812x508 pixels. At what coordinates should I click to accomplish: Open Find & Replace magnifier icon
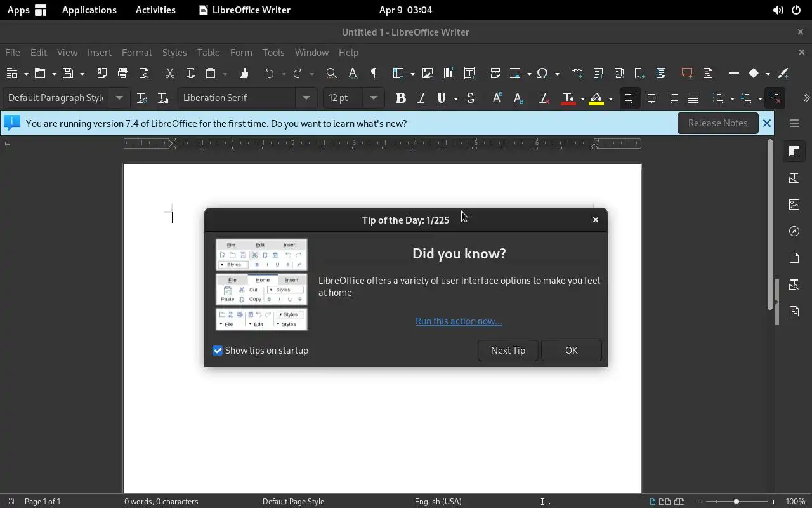[331, 74]
